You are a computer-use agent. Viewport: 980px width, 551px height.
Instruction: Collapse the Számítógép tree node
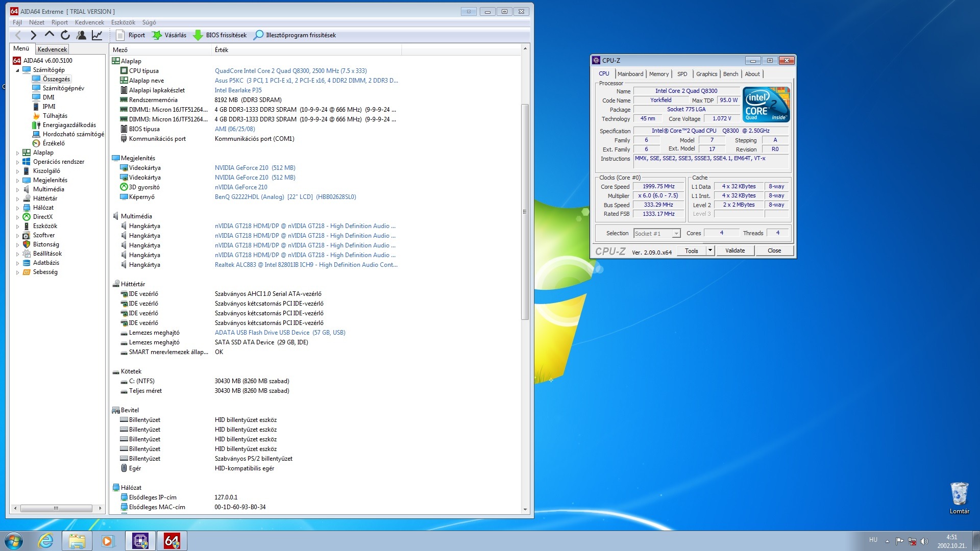click(x=17, y=70)
